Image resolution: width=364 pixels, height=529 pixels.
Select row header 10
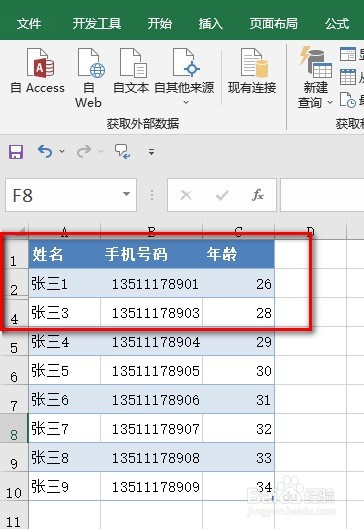14,486
